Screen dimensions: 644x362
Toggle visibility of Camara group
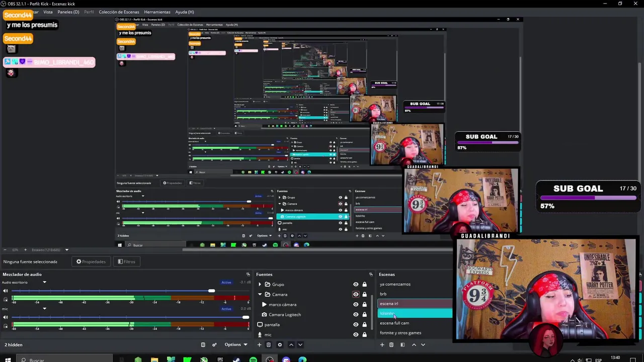tap(356, 295)
